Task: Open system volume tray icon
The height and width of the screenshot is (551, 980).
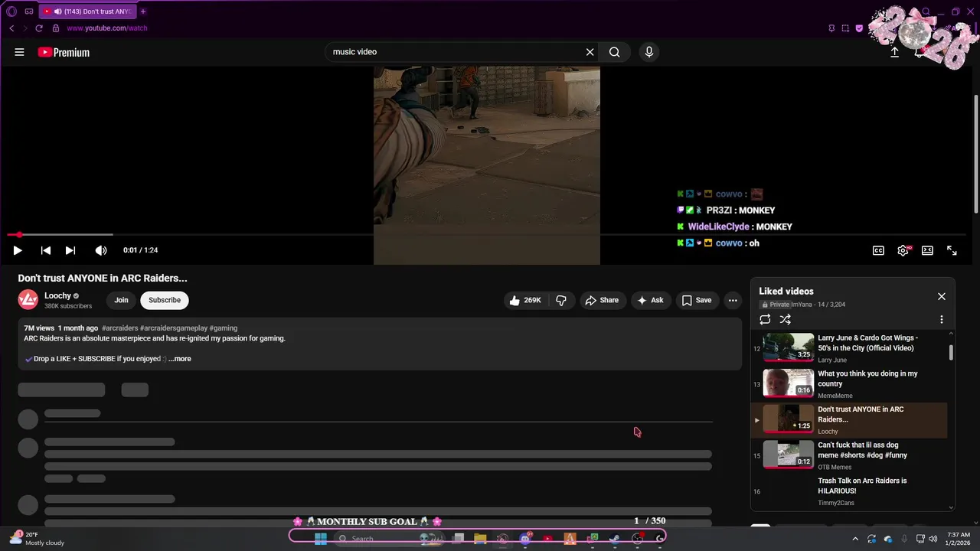Action: [x=933, y=539]
